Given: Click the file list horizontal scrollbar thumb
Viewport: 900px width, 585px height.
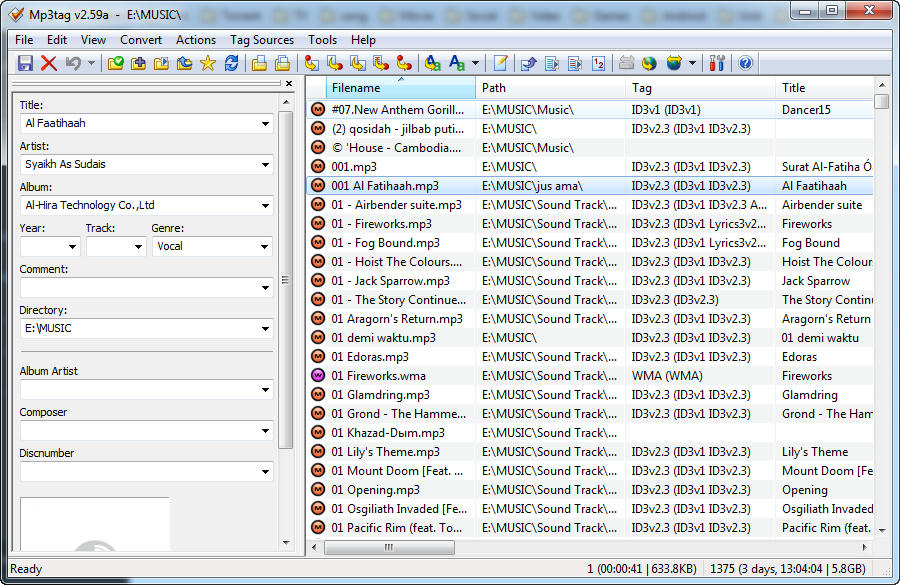Looking at the screenshot, I should click(x=389, y=547).
